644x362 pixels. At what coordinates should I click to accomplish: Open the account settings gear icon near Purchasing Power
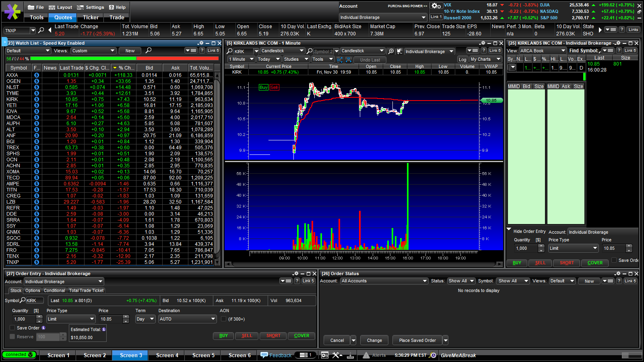click(436, 6)
